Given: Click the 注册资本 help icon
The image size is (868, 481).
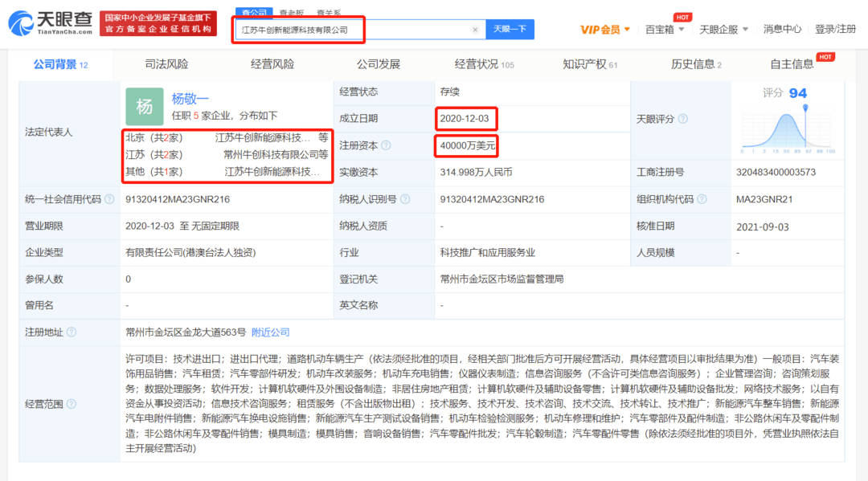Looking at the screenshot, I should pos(386,145).
